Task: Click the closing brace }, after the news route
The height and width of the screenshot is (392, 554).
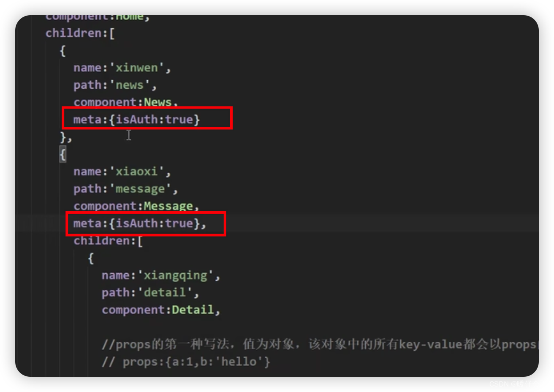Action: (66, 137)
